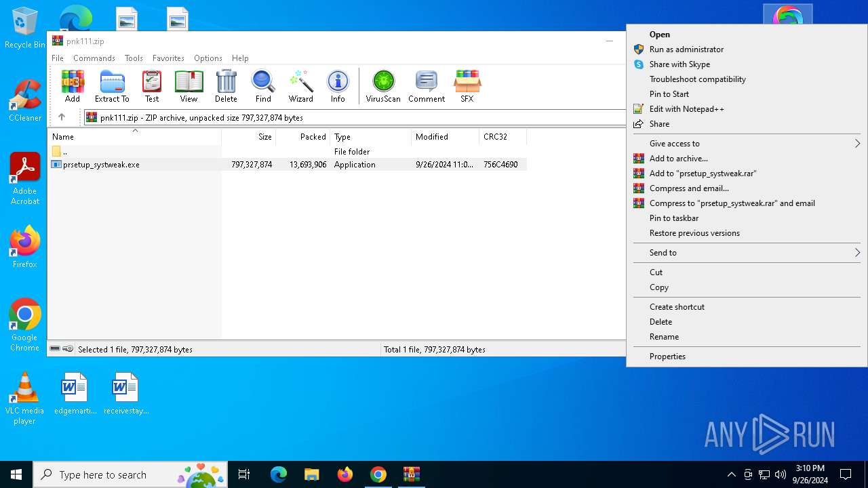This screenshot has width=868, height=488.
Task: Open the Options menu
Action: click(208, 58)
